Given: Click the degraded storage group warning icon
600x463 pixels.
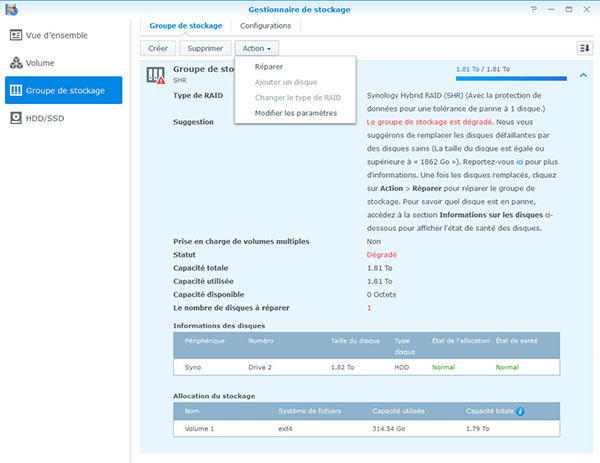Looking at the screenshot, I should (x=156, y=76).
